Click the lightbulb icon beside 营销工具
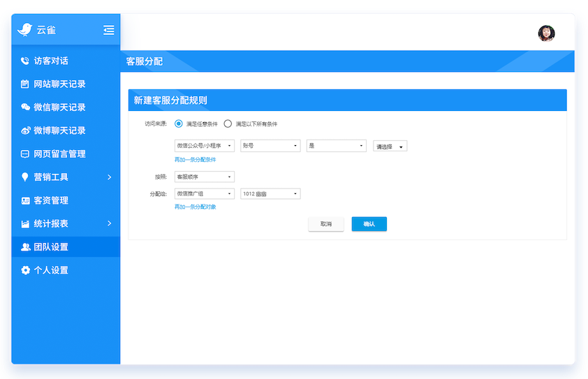The image size is (588, 379). tap(24, 177)
